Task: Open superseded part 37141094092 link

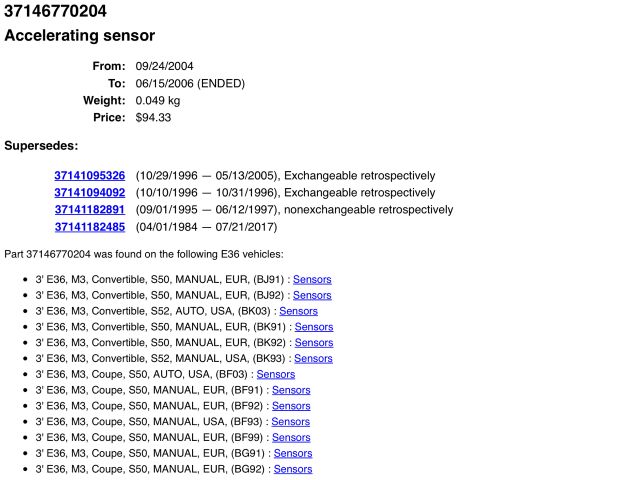Action: pyautogui.click(x=89, y=192)
